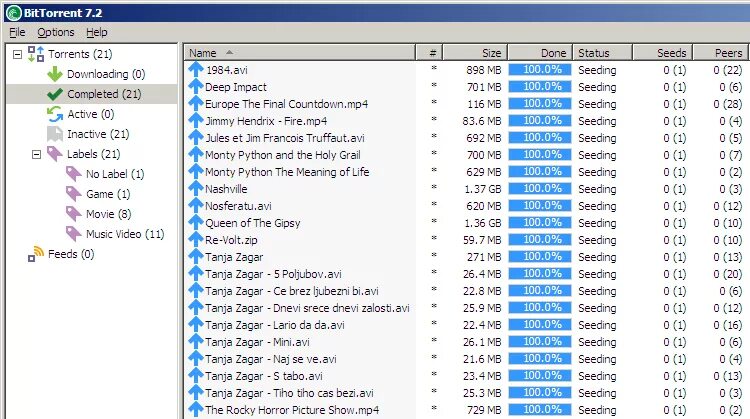The image size is (750, 419).
Task: Click the Torrents category icon
Action: 36,54
